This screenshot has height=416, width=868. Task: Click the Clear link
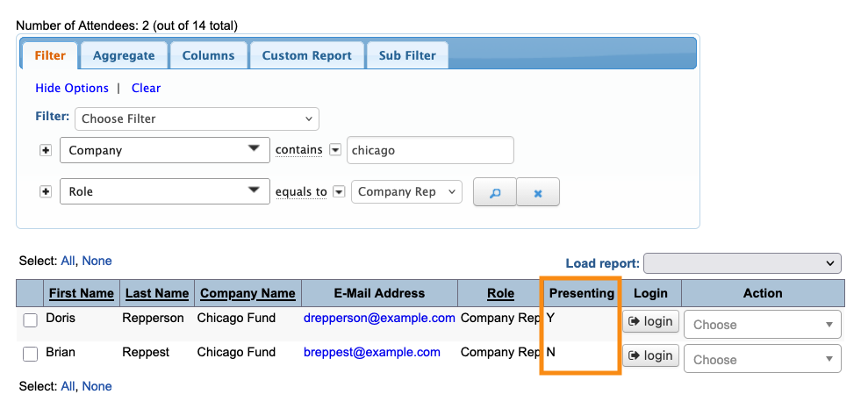[x=147, y=88]
